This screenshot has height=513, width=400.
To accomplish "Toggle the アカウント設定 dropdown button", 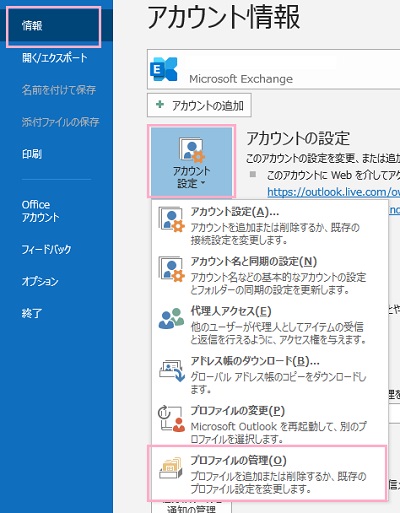I will point(192,161).
